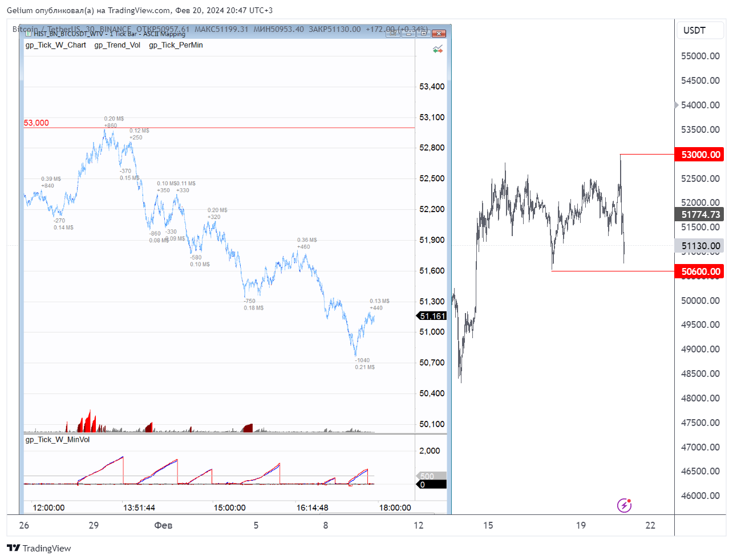Click the red 53000.00 price label

click(x=700, y=155)
